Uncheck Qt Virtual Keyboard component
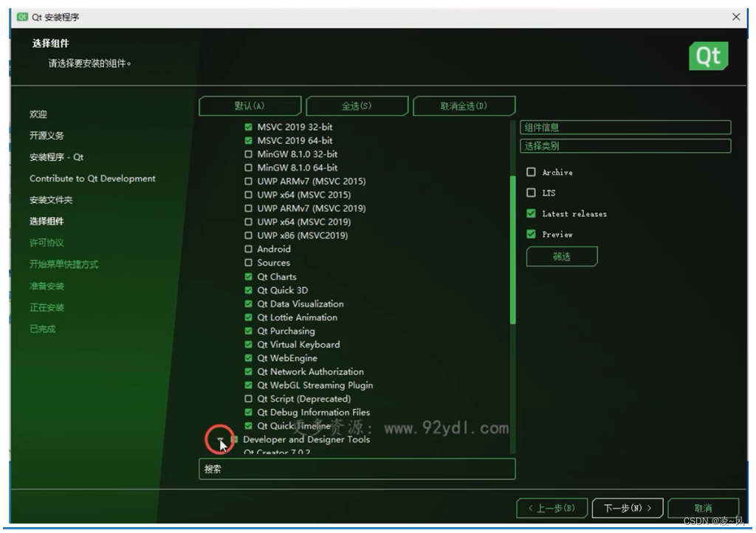The width and height of the screenshot is (756, 533). pos(248,344)
